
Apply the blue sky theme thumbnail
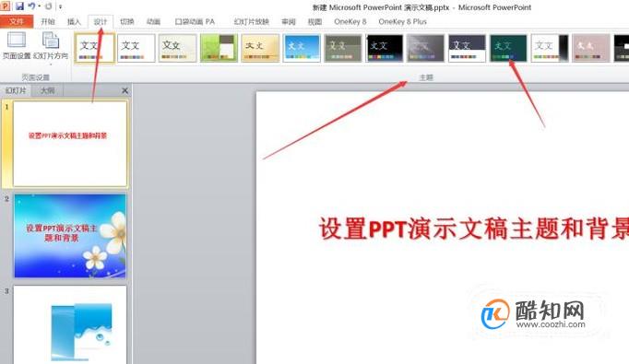click(302, 48)
